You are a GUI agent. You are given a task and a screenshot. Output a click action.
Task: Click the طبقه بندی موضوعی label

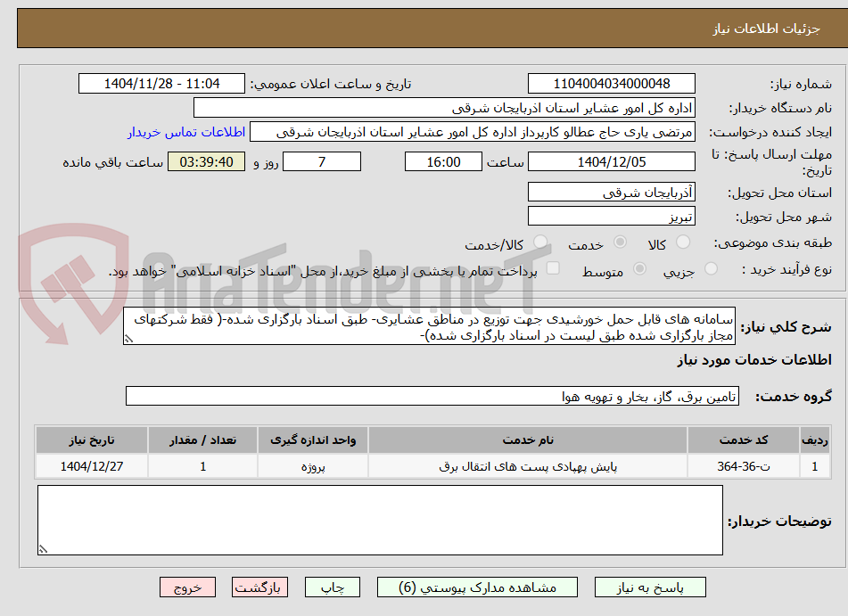[773, 242]
